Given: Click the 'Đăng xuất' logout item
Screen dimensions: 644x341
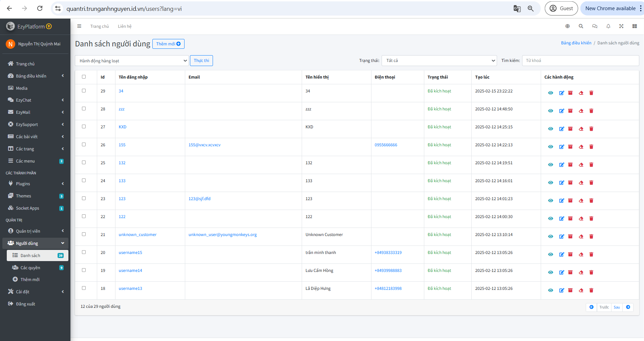Looking at the screenshot, I should (x=35, y=304).
